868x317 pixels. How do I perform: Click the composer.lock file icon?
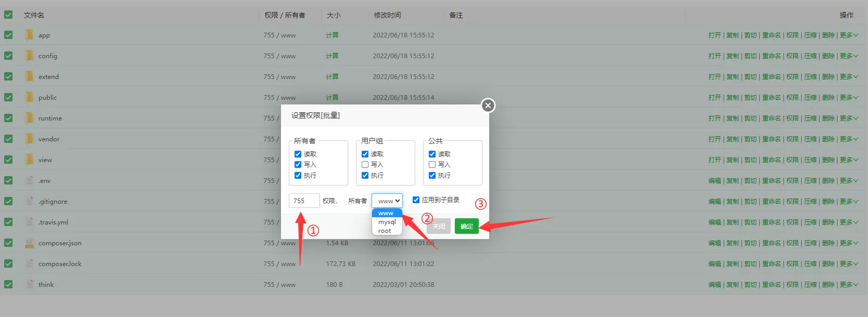point(30,263)
